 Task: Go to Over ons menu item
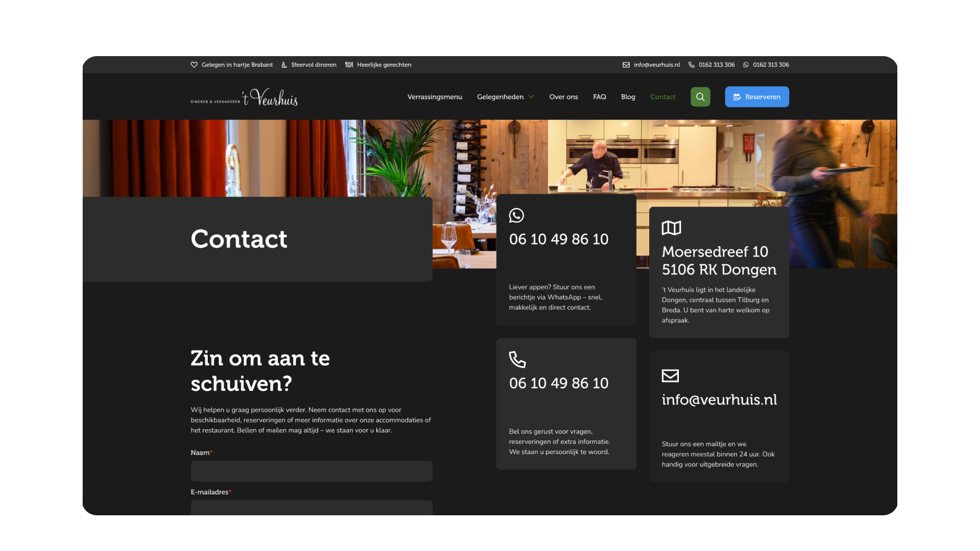coord(563,97)
